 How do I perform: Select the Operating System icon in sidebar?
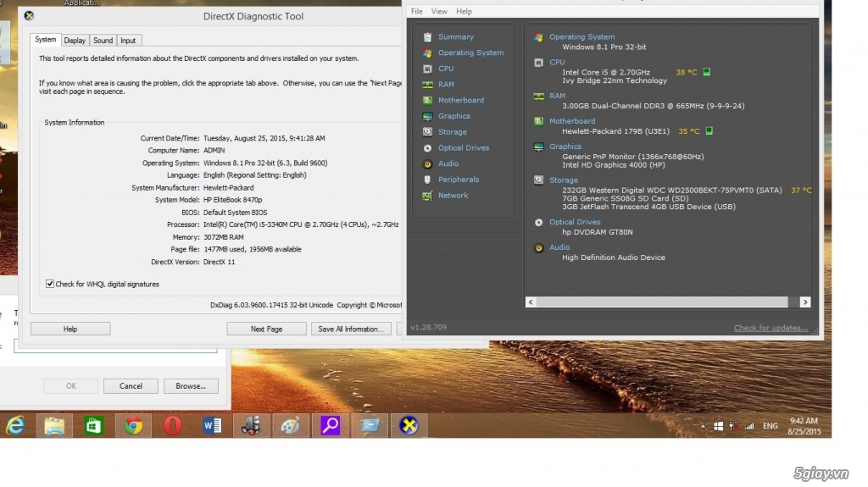(x=427, y=53)
